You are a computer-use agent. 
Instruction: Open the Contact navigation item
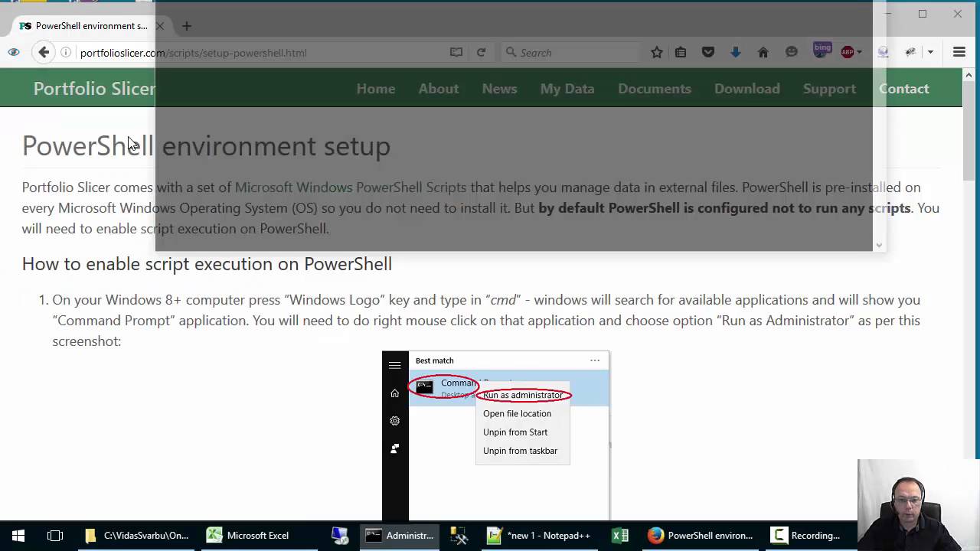tap(904, 89)
